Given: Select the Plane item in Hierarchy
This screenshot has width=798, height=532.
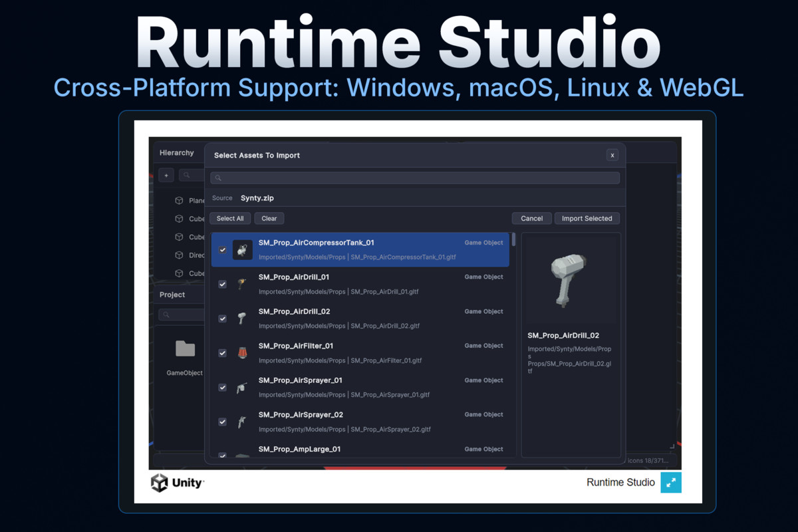Looking at the screenshot, I should 197,200.
